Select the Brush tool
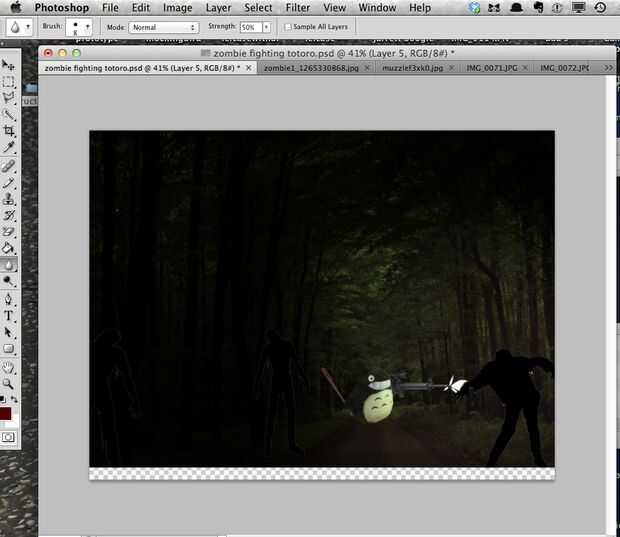Viewport: 620px width, 537px height. 8,183
